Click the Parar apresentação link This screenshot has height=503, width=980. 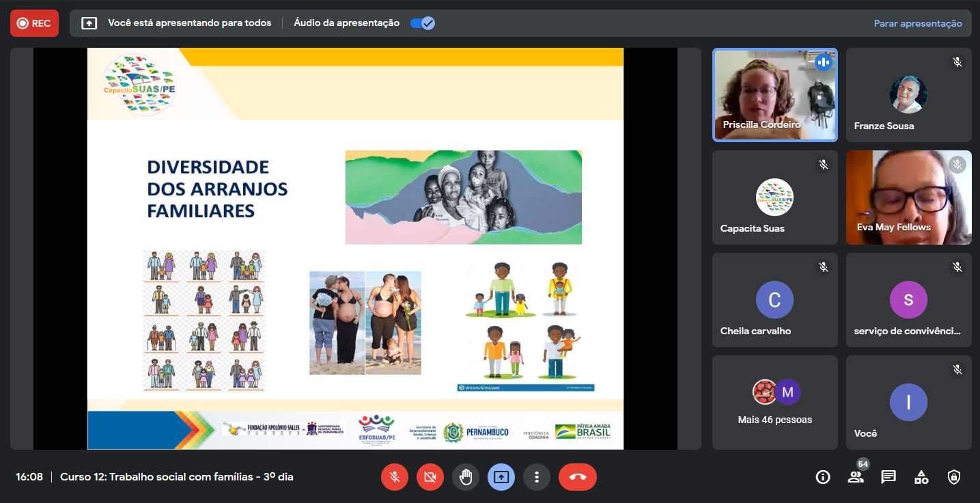click(917, 23)
